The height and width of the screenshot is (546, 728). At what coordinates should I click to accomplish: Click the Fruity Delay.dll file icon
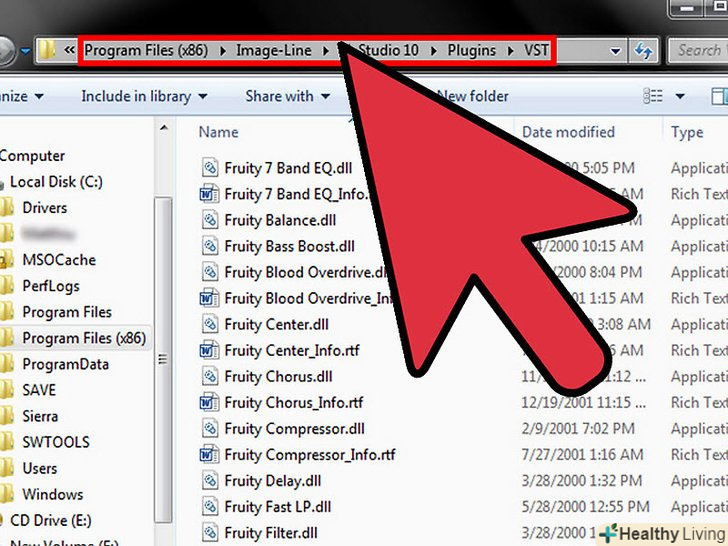pos(210,480)
